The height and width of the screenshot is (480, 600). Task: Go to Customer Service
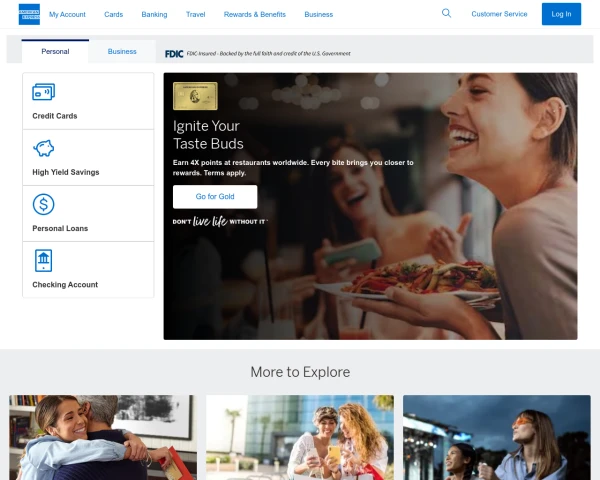pos(499,14)
